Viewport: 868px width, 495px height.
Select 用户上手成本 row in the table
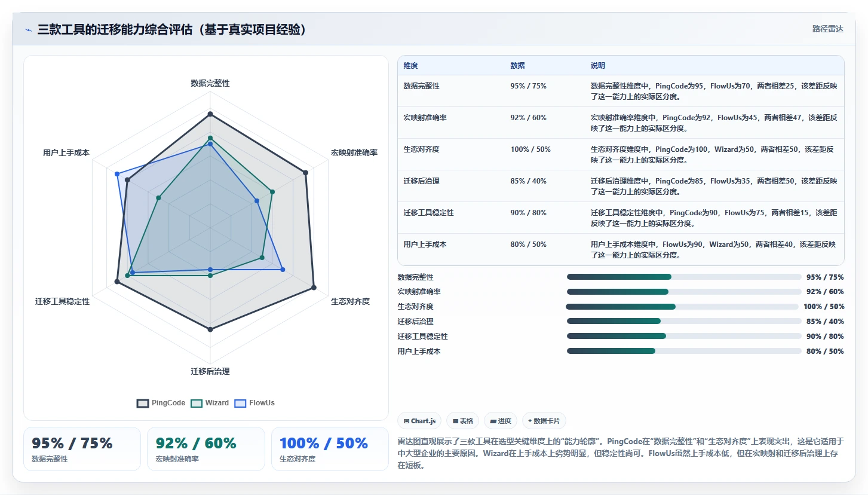coord(621,249)
